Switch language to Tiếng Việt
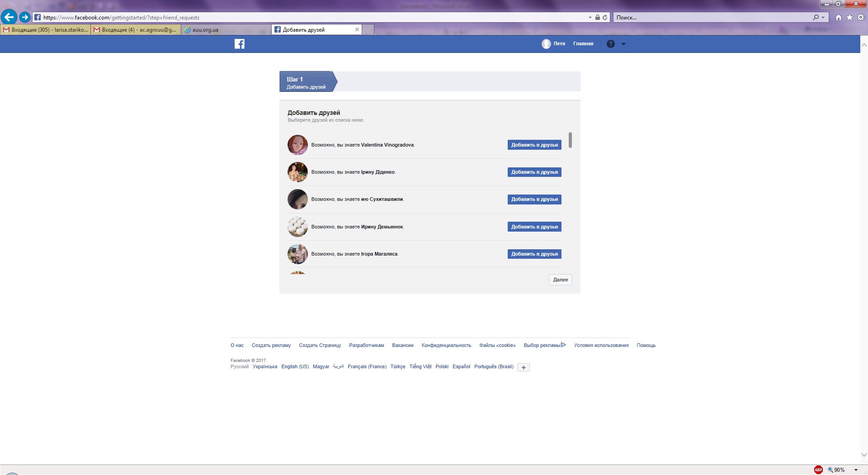Image resolution: width=868 pixels, height=475 pixels. pos(420,366)
